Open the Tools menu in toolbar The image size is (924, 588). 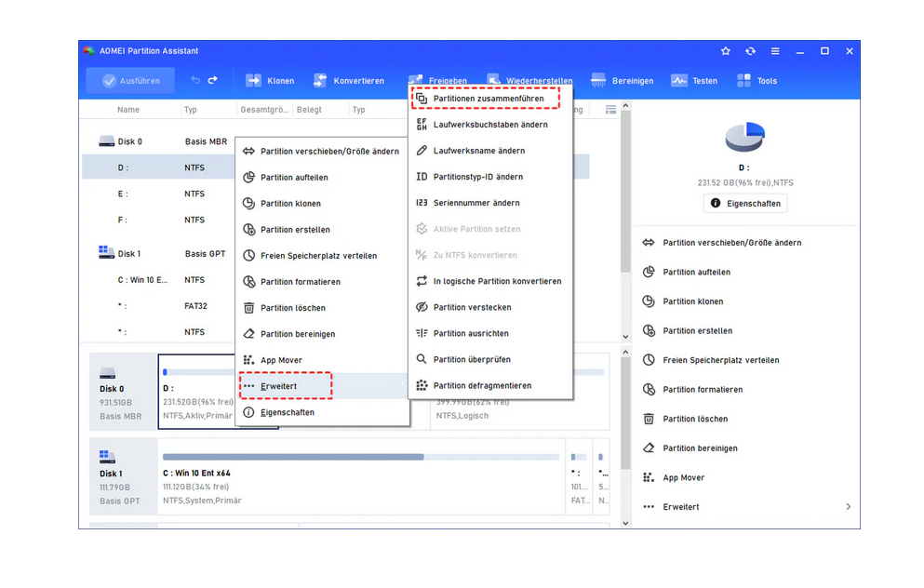757,81
